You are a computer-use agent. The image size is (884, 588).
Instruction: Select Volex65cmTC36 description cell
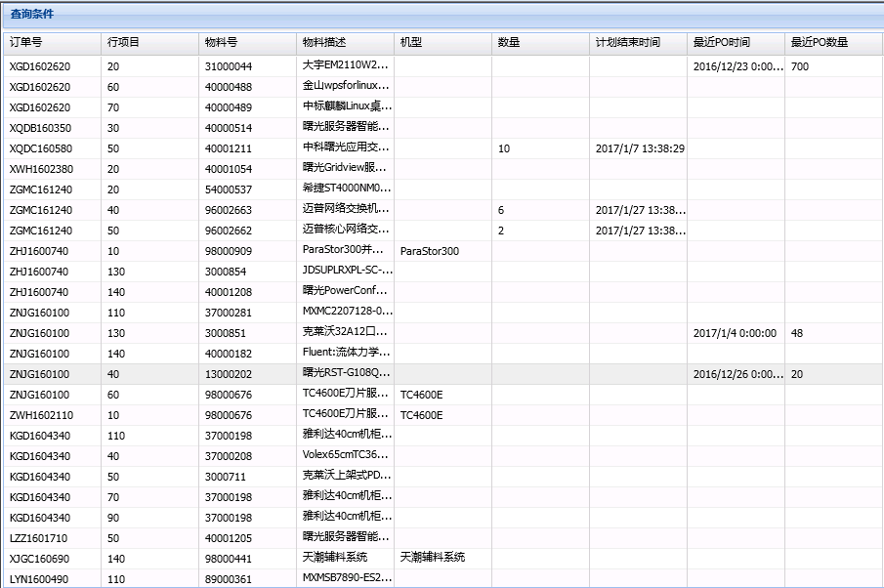pos(345,455)
